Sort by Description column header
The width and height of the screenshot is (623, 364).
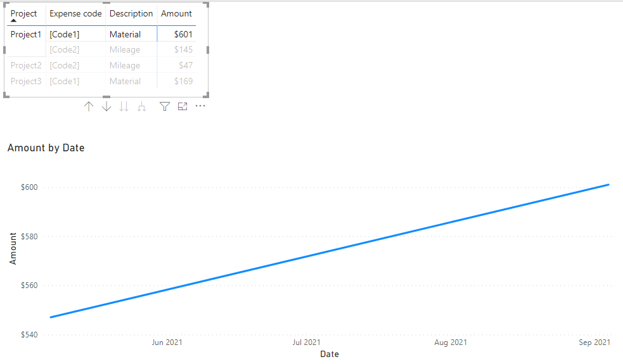pos(131,13)
